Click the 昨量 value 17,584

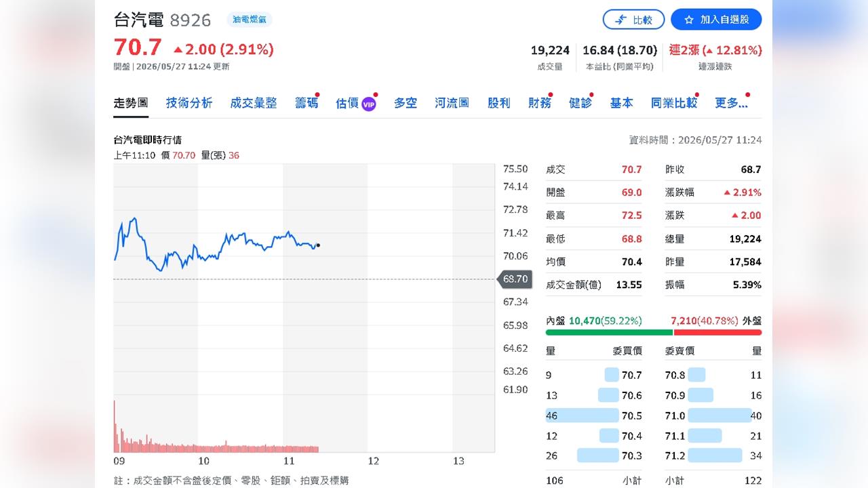click(x=745, y=262)
